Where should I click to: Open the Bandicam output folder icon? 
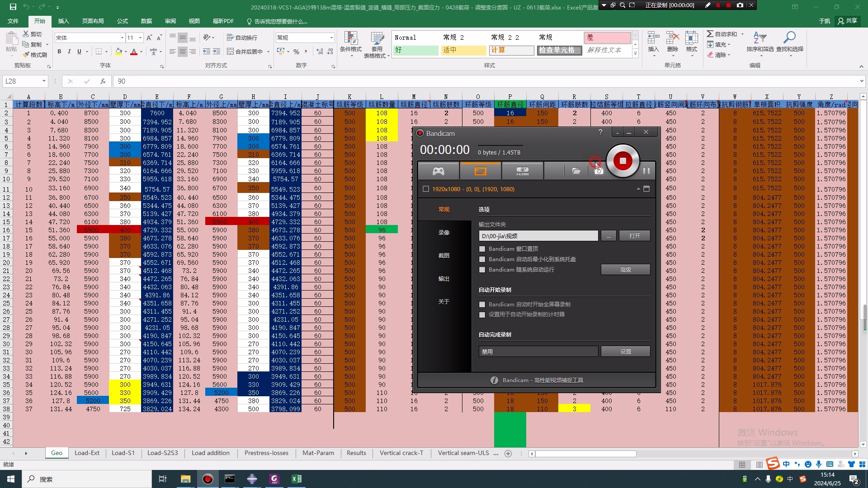[576, 170]
